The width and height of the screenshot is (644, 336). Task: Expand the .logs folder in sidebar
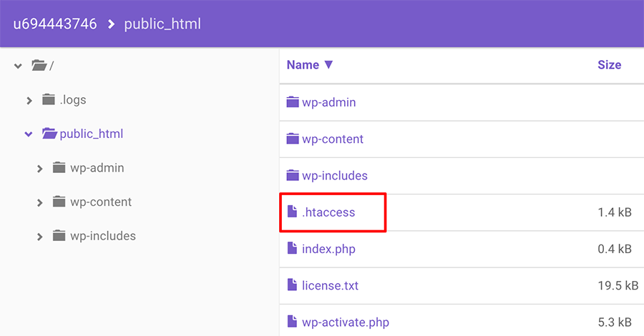[x=29, y=100]
